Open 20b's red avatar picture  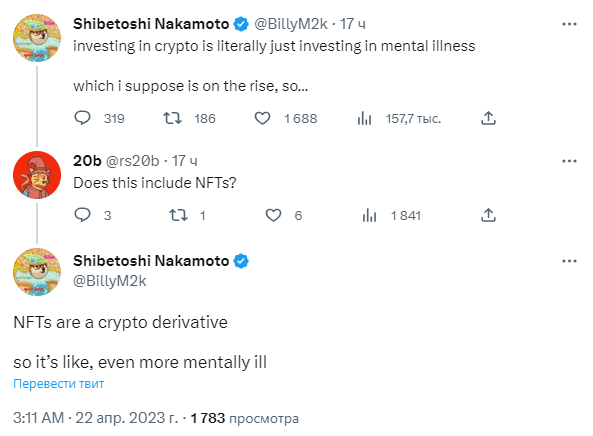pyautogui.click(x=37, y=175)
